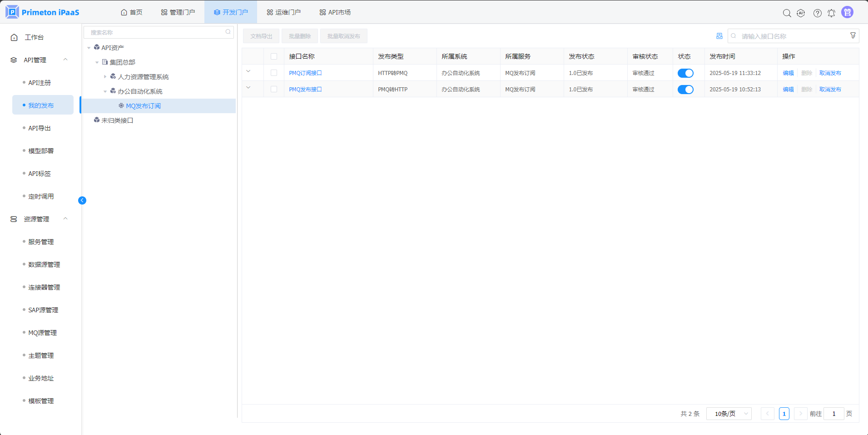The width and height of the screenshot is (868, 435).
Task: Open the AI assistant icon in header
Action: click(801, 13)
